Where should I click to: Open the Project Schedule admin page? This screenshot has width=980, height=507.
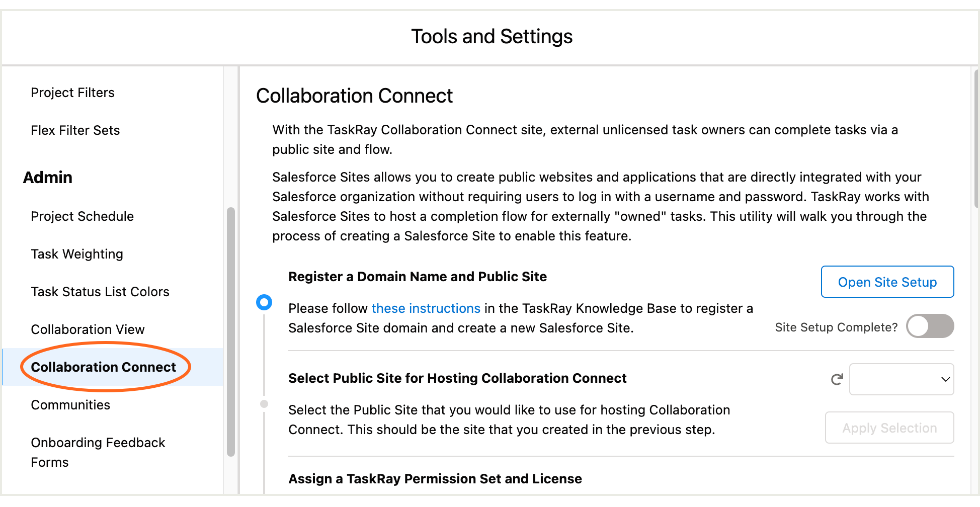[x=83, y=216]
